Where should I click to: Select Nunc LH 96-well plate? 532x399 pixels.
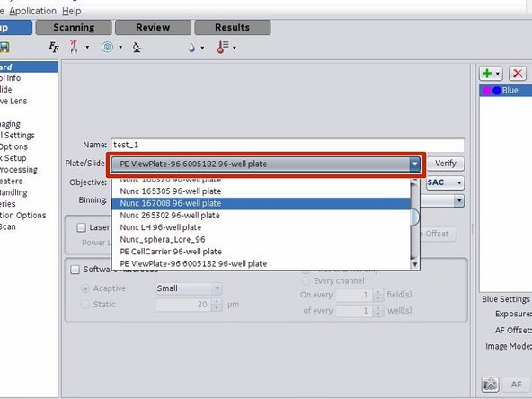click(261, 227)
